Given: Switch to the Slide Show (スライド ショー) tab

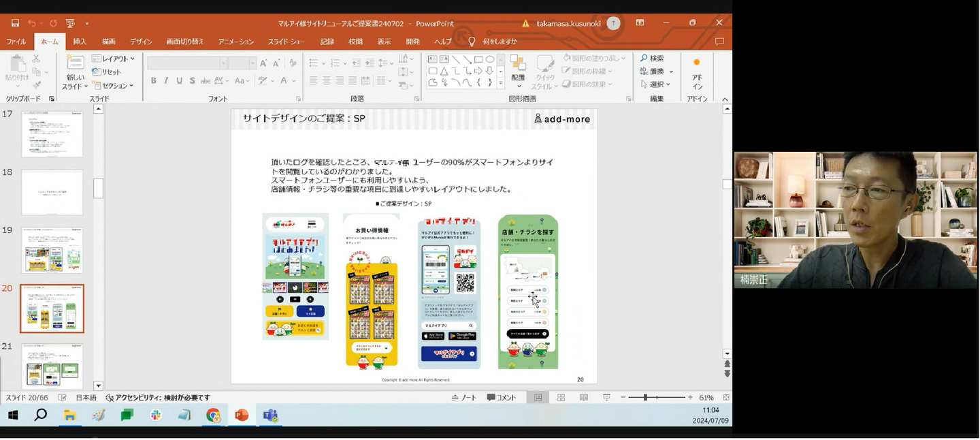Looking at the screenshot, I should (x=286, y=42).
